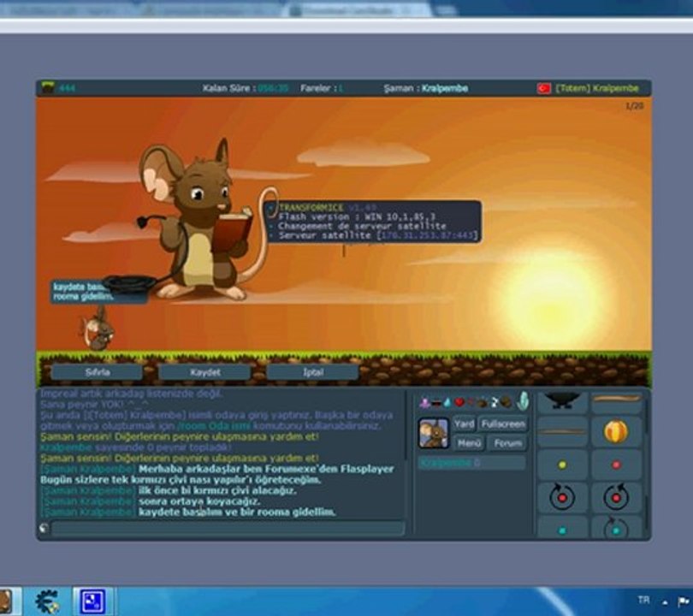This screenshot has height=616, width=693.
Task: Click the cyan crystal icon
Action: [523, 400]
